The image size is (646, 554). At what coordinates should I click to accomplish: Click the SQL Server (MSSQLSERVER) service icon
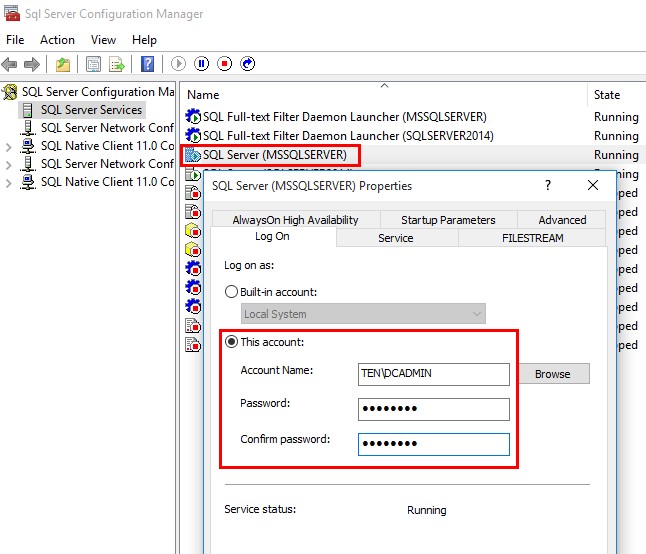tap(193, 155)
